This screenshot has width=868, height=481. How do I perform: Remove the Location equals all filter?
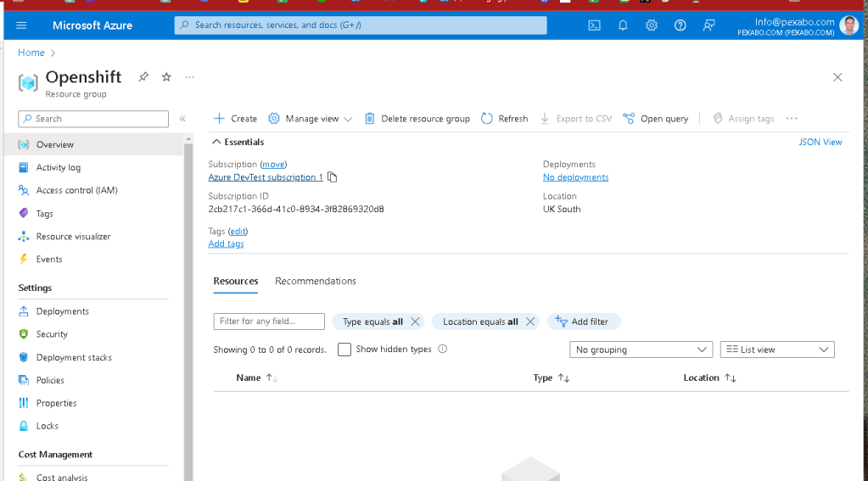530,322
